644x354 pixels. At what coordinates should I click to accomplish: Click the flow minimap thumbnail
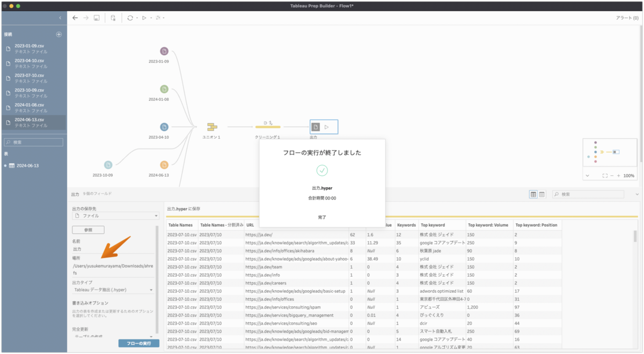611,153
